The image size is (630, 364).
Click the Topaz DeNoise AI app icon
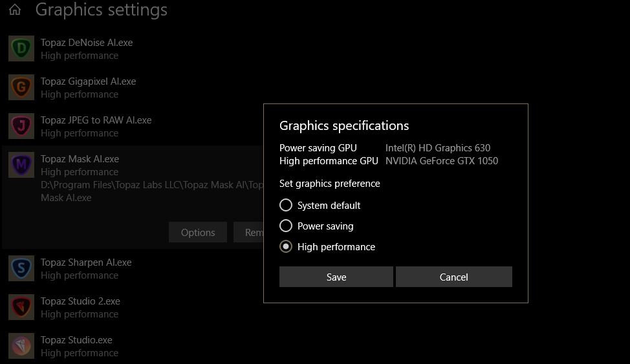click(x=21, y=48)
